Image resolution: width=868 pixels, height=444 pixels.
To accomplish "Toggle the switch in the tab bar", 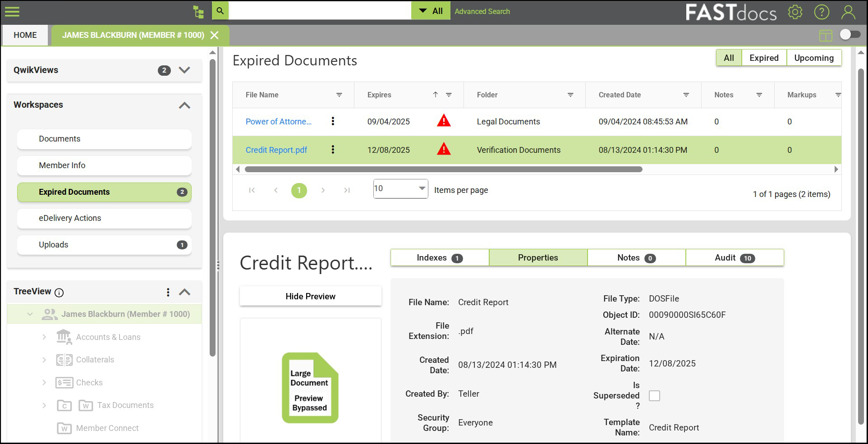I will [x=850, y=35].
